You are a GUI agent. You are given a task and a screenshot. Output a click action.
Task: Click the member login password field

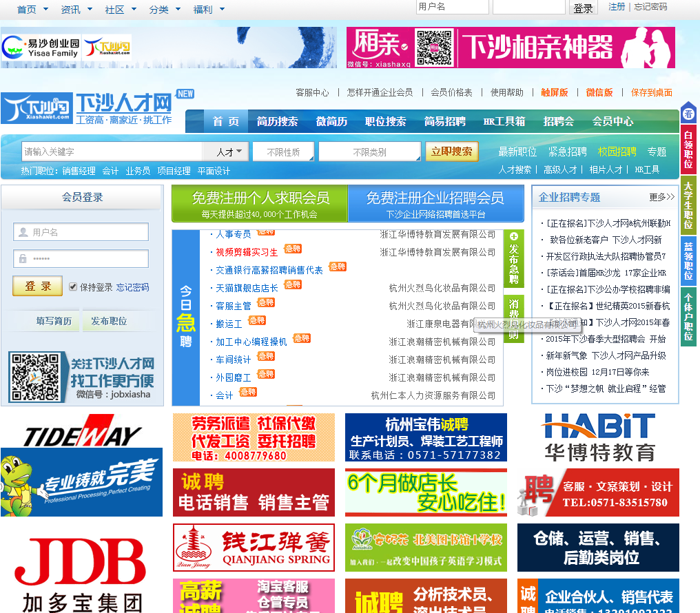[81, 259]
